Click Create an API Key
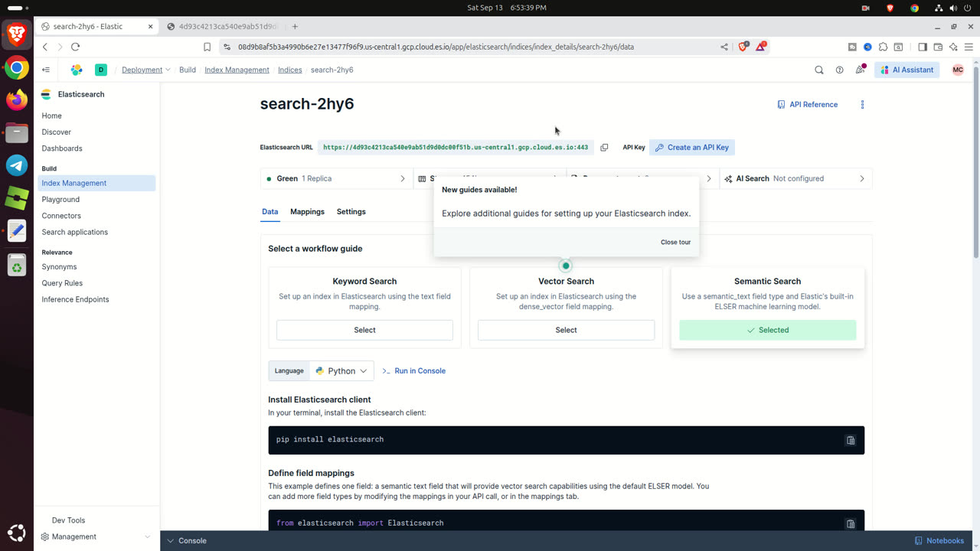Viewport: 980px width, 551px height. point(692,147)
